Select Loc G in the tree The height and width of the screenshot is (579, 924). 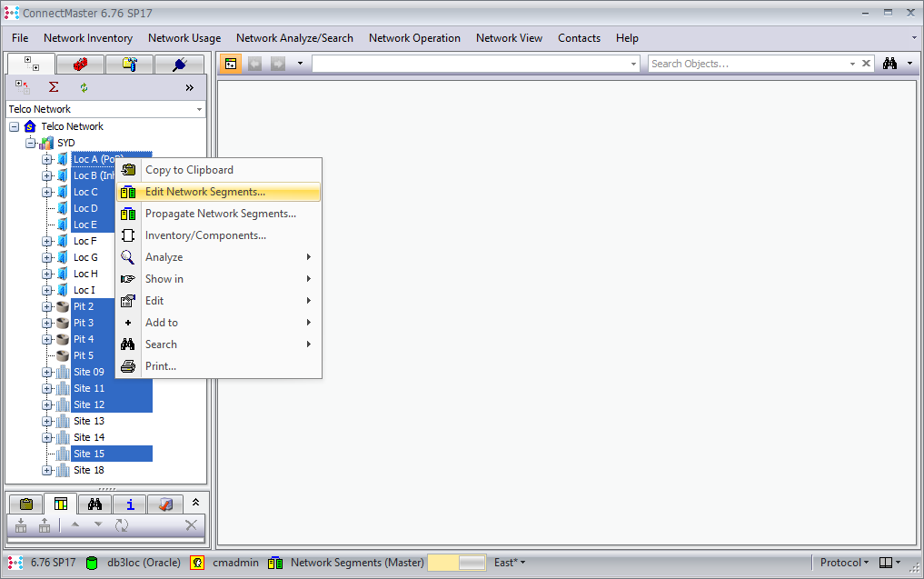point(85,257)
